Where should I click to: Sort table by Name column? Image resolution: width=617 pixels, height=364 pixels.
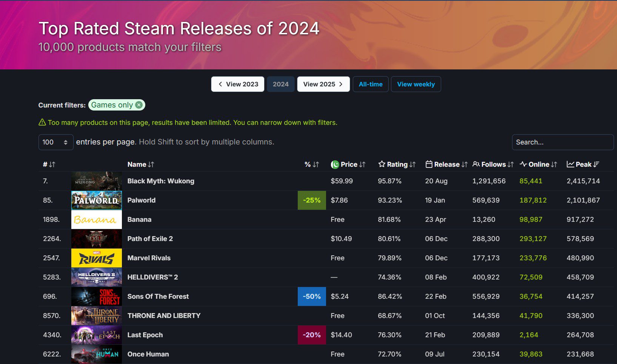(x=140, y=164)
